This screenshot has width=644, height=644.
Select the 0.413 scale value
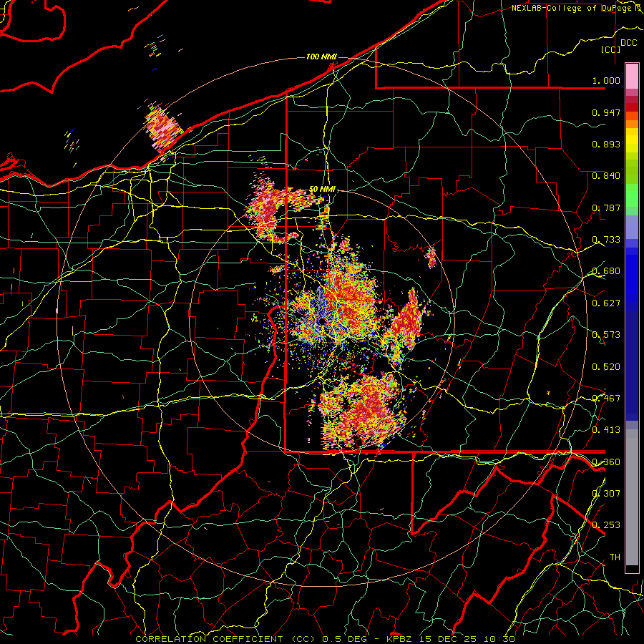pyautogui.click(x=606, y=430)
